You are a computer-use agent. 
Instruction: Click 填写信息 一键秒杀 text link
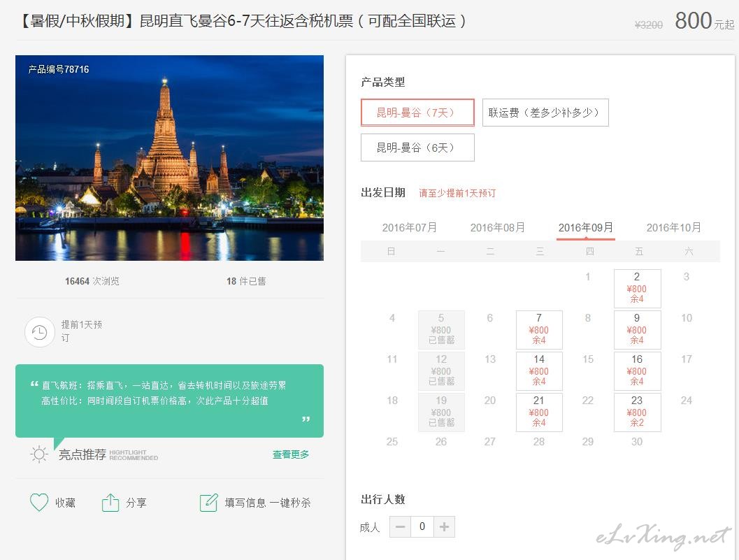coord(268,503)
